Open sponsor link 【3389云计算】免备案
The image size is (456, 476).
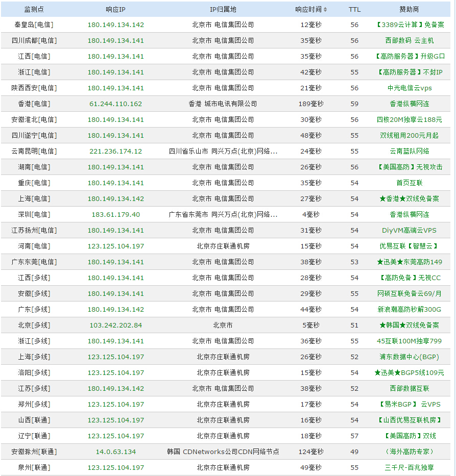pos(409,25)
